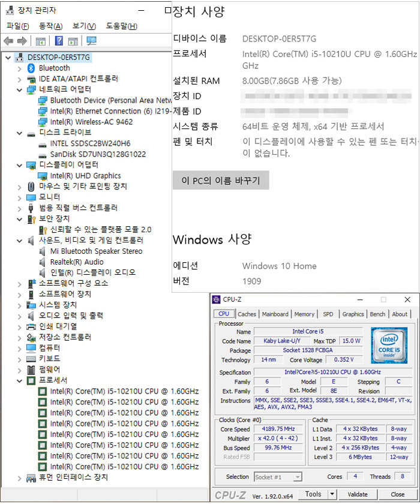Image resolution: width=420 pixels, height=504 pixels.
Task: Collapse the 디스크 드라이브 category
Action: (19, 133)
